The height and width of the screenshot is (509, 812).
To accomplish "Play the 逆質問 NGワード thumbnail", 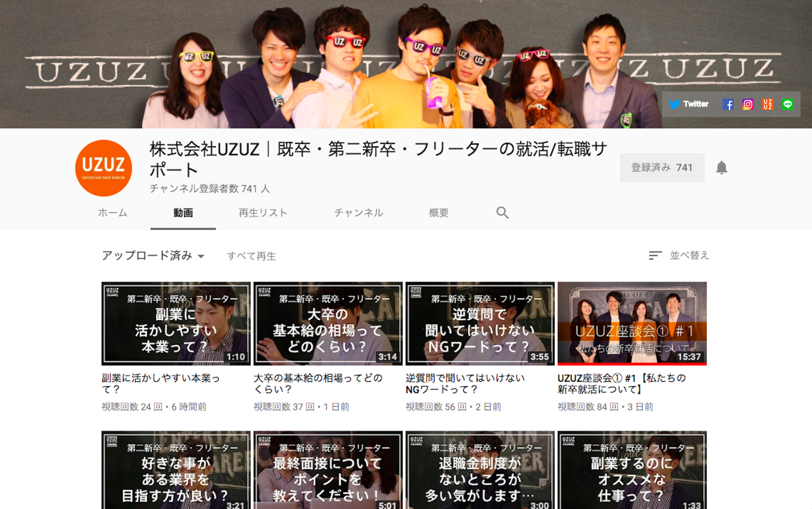I will (x=480, y=324).
